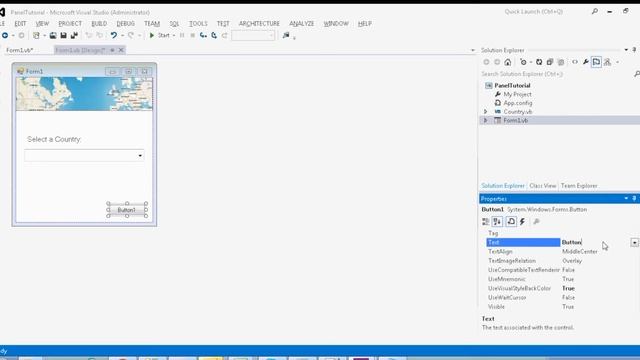
Task: Open the empty toolbar combo box
Action: pos(253,36)
